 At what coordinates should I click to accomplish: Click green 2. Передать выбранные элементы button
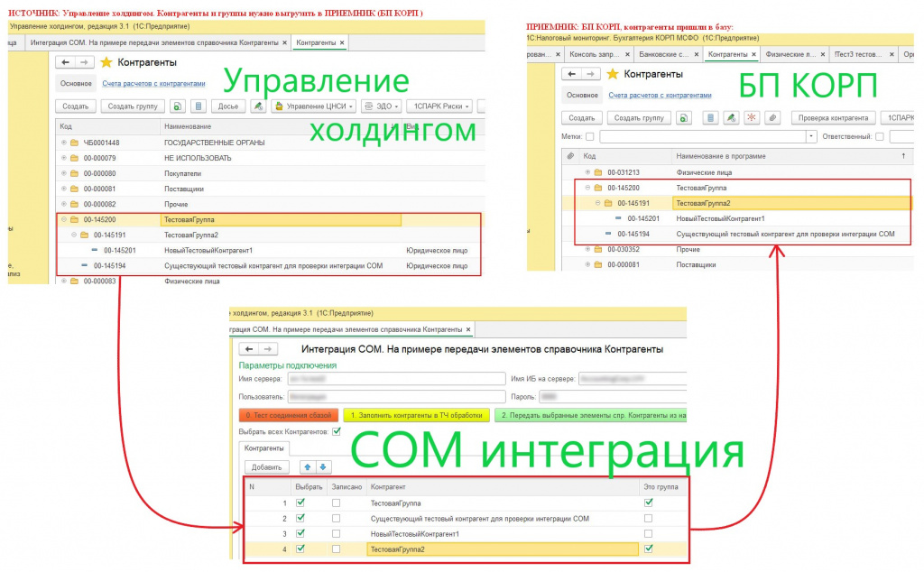pyautogui.click(x=591, y=415)
